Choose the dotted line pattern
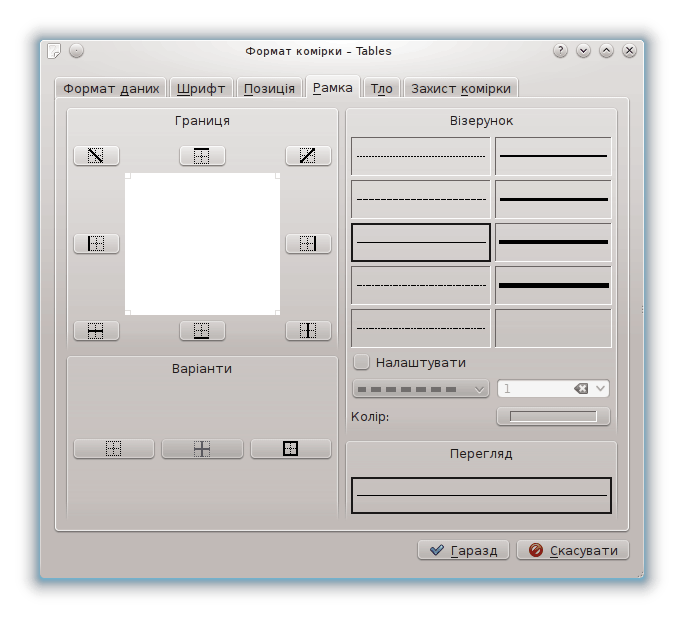 (421, 156)
